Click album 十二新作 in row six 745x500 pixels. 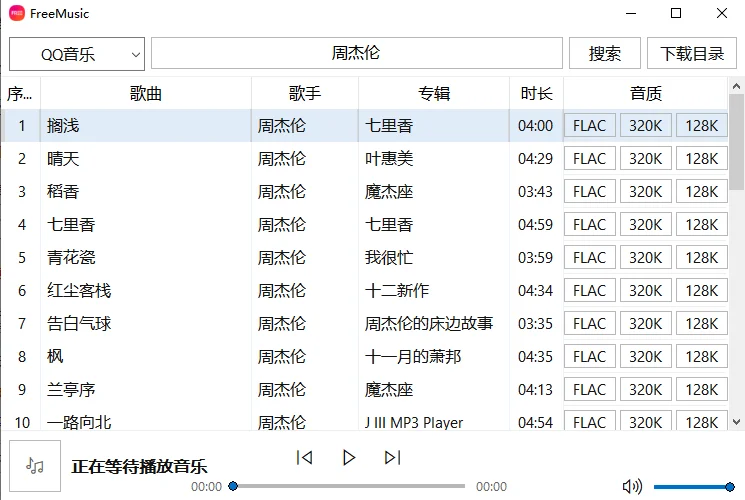397,290
